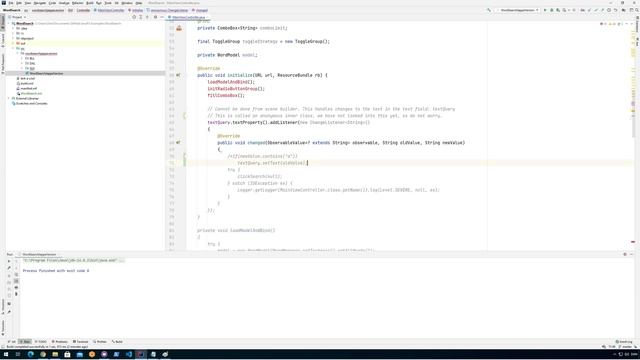Open the Refactor menu
This screenshot has height=360, width=640.
[x=77, y=3]
